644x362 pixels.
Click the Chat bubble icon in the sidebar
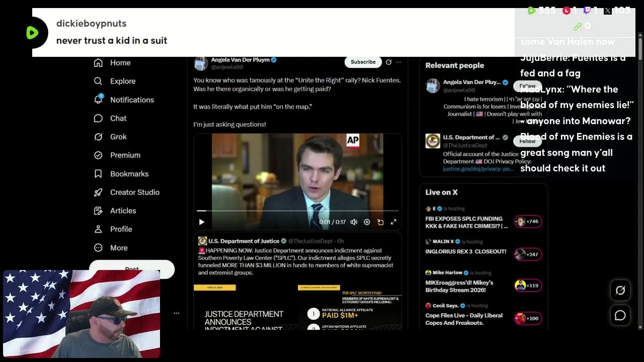[x=98, y=118]
